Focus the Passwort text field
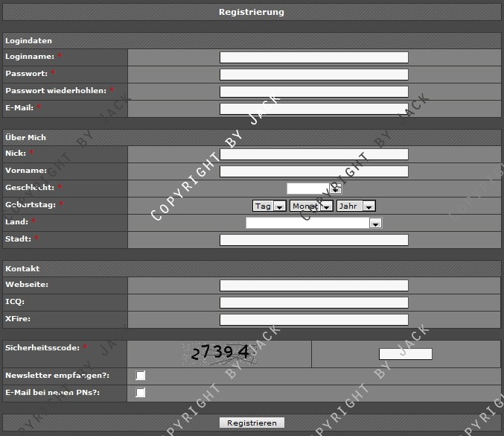 pyautogui.click(x=313, y=75)
